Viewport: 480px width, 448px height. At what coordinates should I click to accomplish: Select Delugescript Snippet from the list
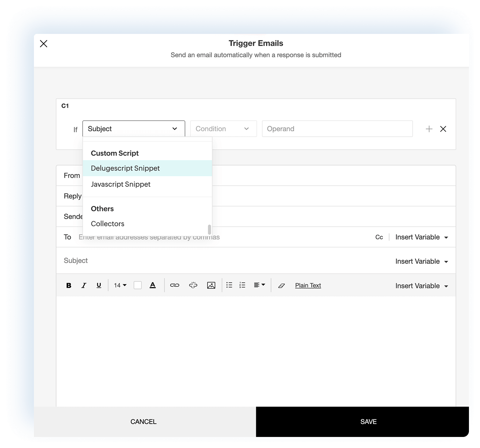point(125,168)
